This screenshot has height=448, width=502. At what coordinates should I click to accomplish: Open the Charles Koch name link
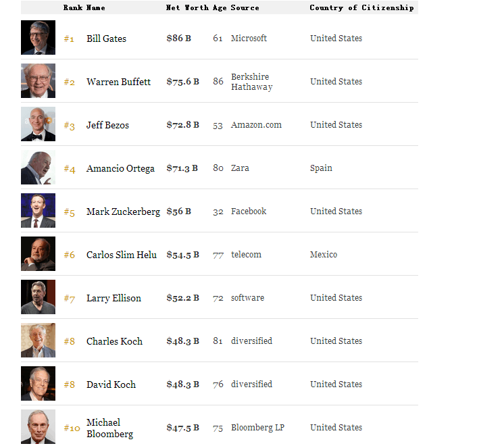click(114, 341)
